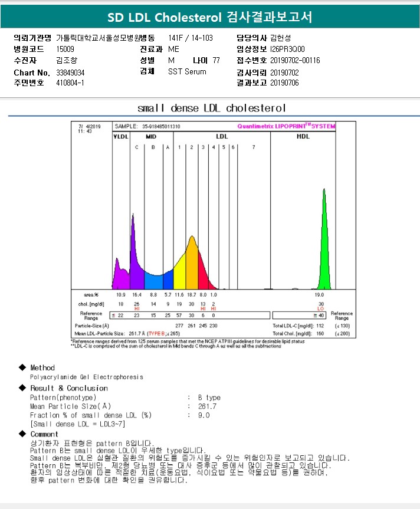Click the "HDL" column header in chart
The image size is (420, 509).
(303, 136)
